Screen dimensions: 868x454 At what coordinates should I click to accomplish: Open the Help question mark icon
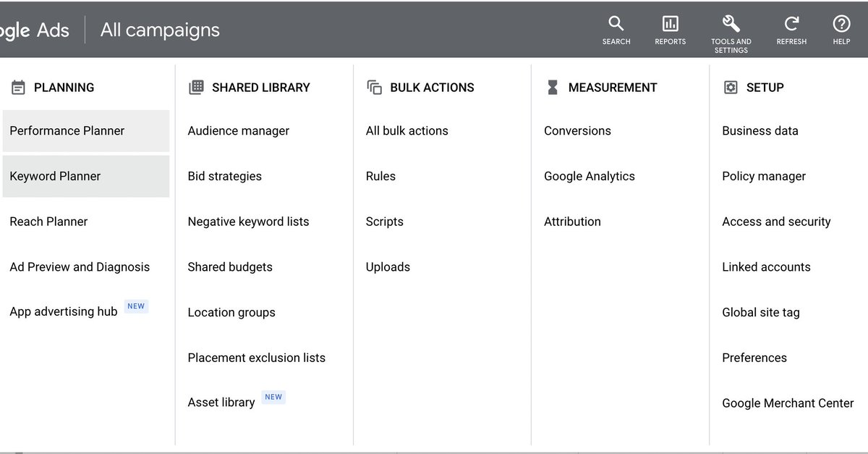[841, 23]
